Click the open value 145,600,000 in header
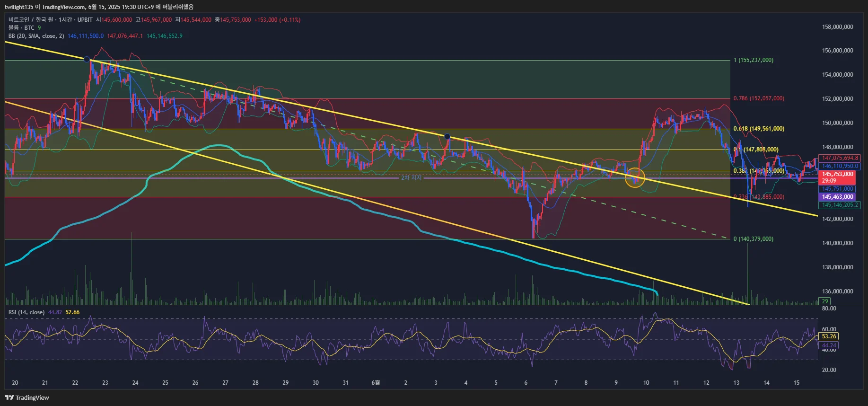The height and width of the screenshot is (406, 868). coord(116,20)
